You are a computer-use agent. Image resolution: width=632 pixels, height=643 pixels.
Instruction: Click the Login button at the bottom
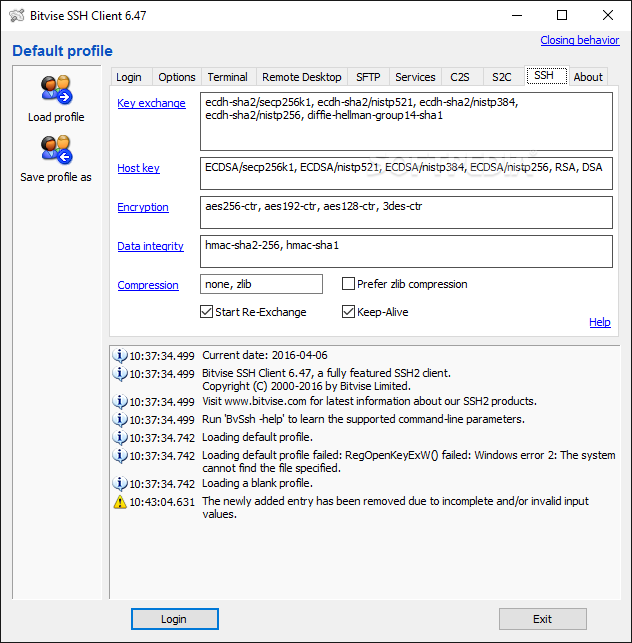[x=175, y=619]
